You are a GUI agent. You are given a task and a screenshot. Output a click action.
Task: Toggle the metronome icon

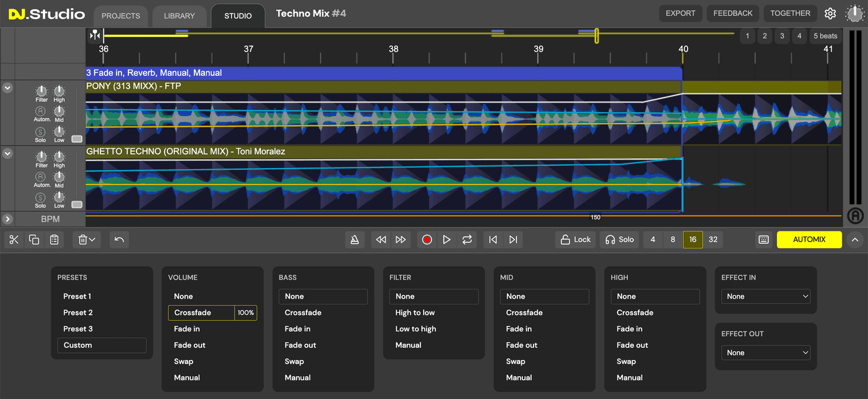click(x=354, y=240)
